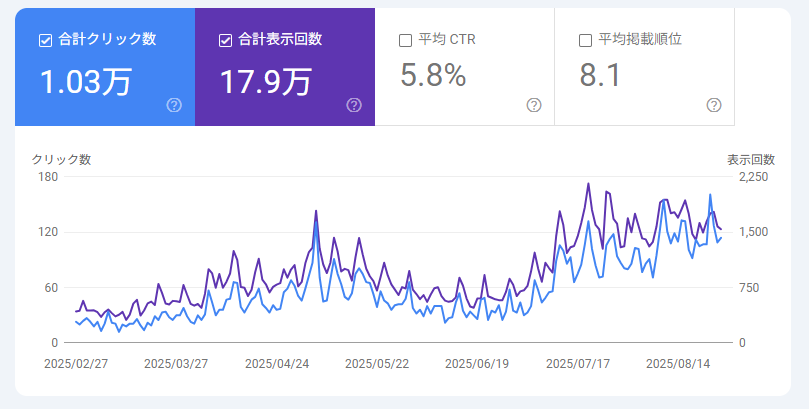Click the 5.8% average CTR value
The image size is (809, 409).
(x=433, y=75)
